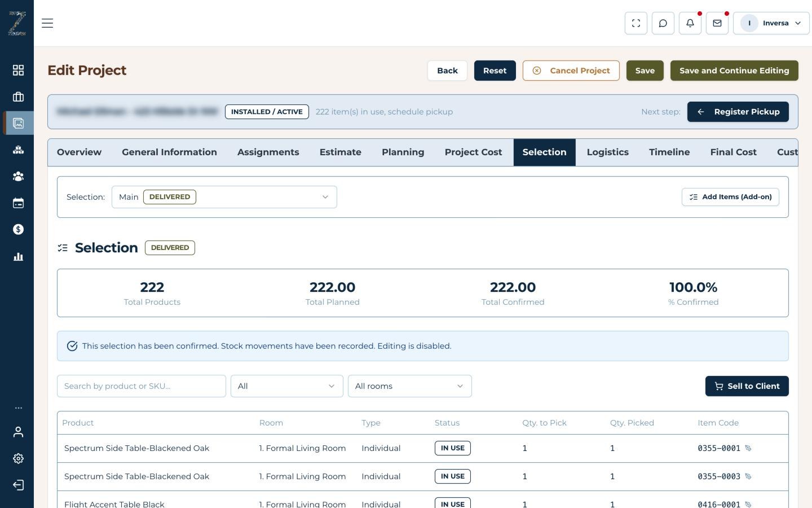Switch to the General Information tab
The width and height of the screenshot is (812, 508).
point(169,152)
